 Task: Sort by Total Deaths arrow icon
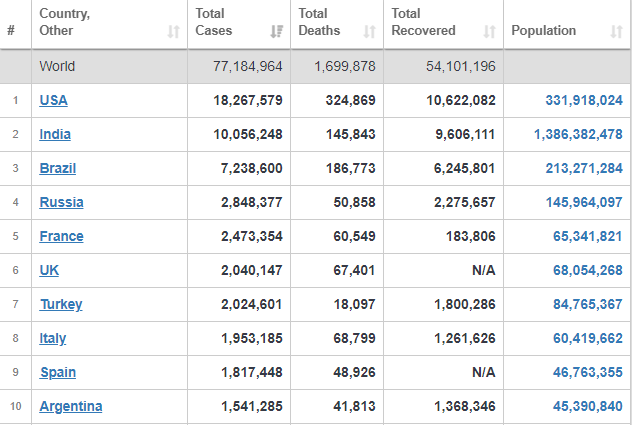pos(369,31)
